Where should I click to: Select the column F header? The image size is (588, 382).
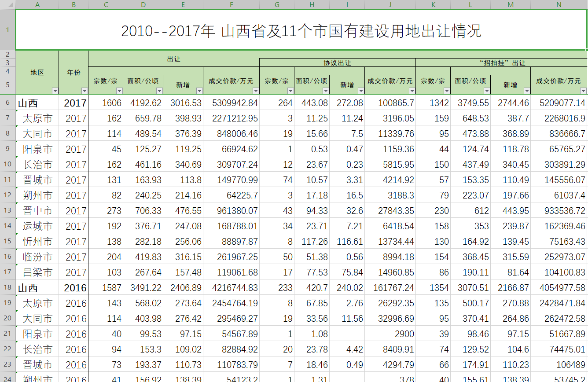pyautogui.click(x=231, y=4)
